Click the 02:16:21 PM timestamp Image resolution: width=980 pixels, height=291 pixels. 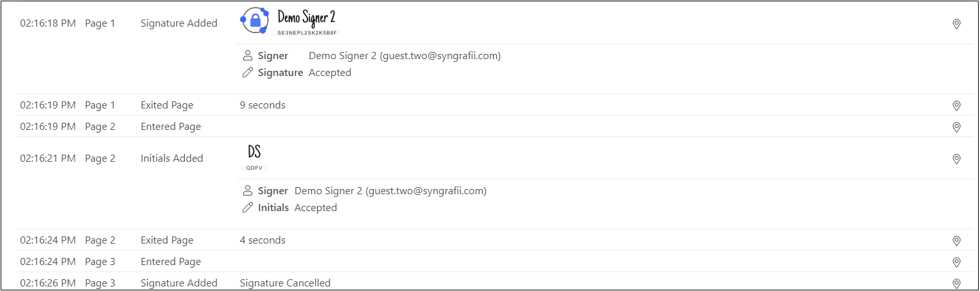click(x=48, y=158)
